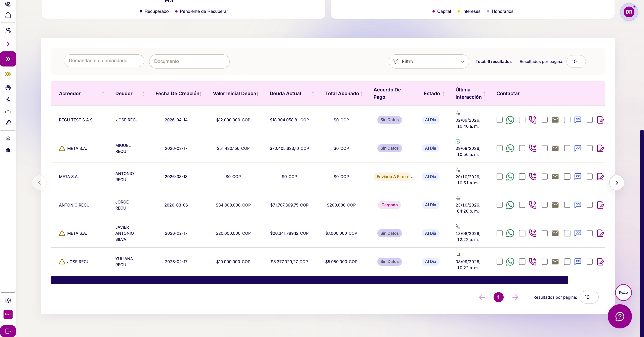Click the handshake icon in sidebar

8,300
